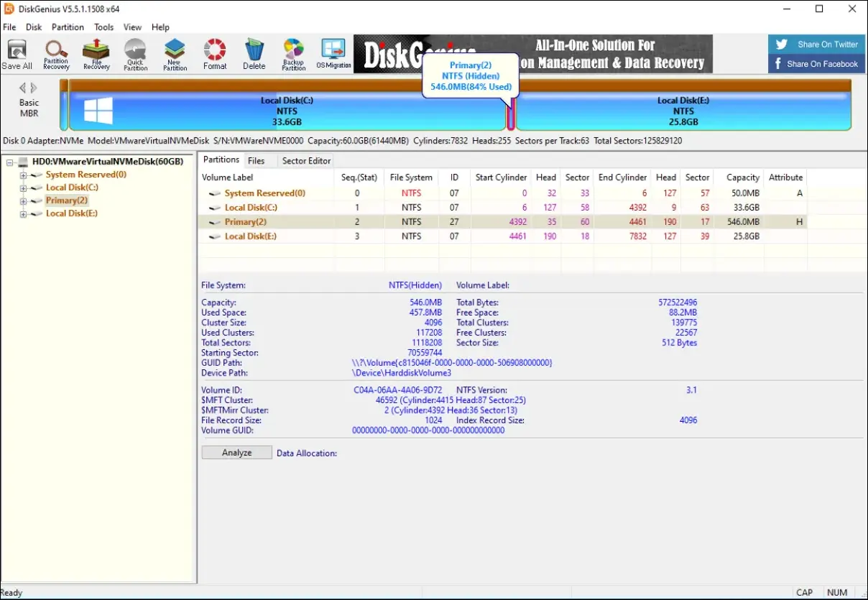Image resolution: width=868 pixels, height=600 pixels.
Task: Collapse the HD0 VMwareVirtualNVMeDisk tree node
Action: 9,162
